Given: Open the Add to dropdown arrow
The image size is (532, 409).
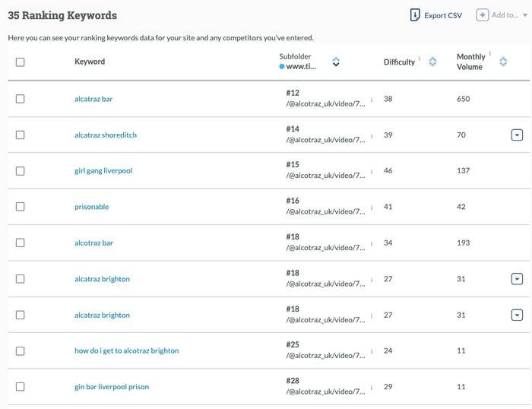Looking at the screenshot, I should tap(525, 15).
